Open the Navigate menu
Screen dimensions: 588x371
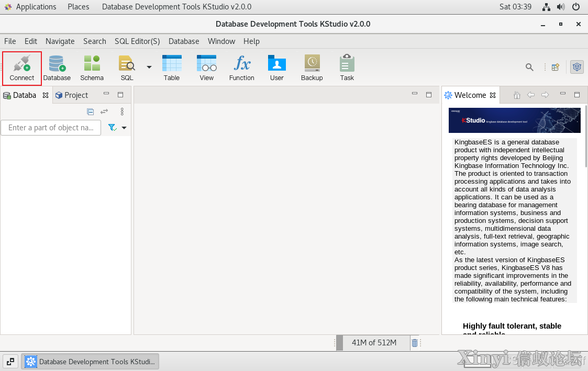coord(60,41)
